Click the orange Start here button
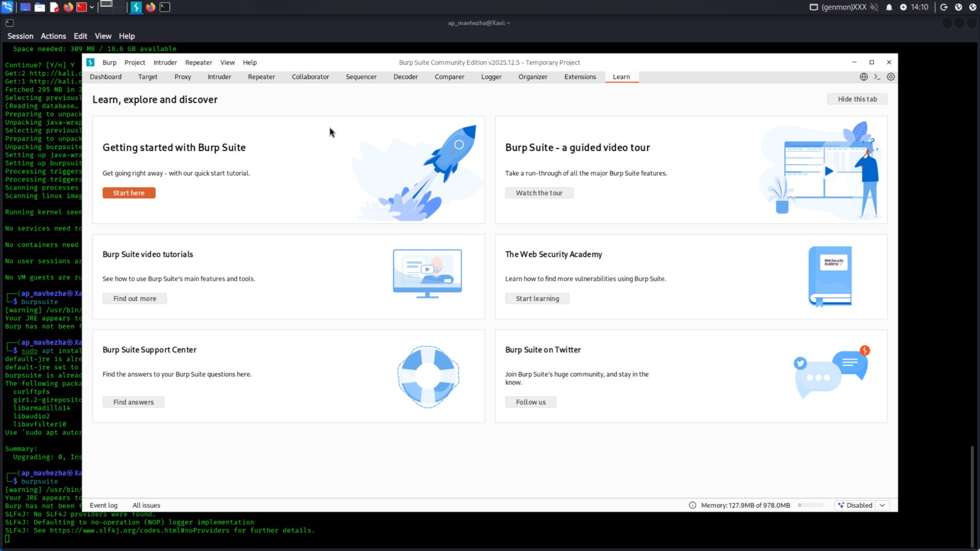Screen dimensions: 980x551 point(129,193)
